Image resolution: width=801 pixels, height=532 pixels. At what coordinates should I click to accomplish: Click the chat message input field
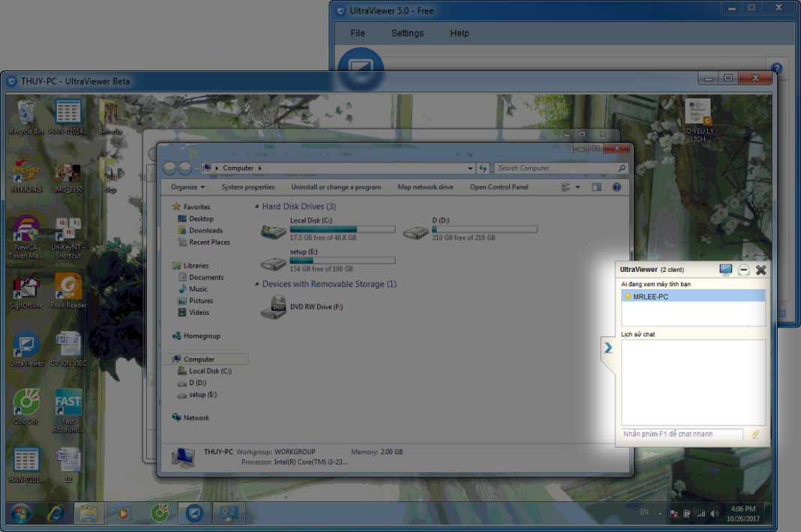[681, 434]
